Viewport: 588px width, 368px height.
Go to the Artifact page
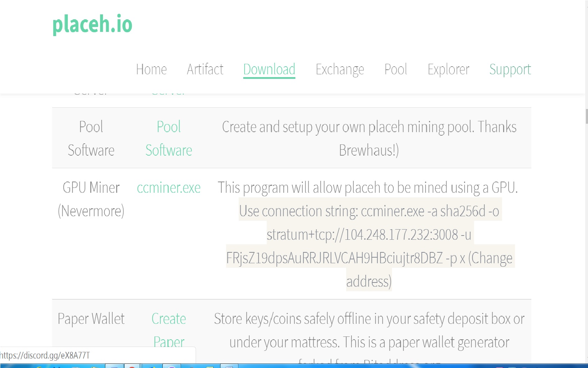[205, 69]
